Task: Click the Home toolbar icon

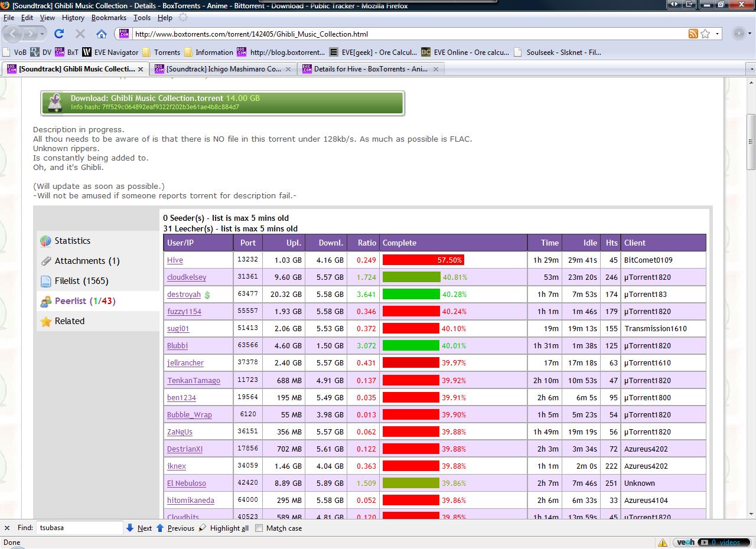Action: tap(102, 34)
